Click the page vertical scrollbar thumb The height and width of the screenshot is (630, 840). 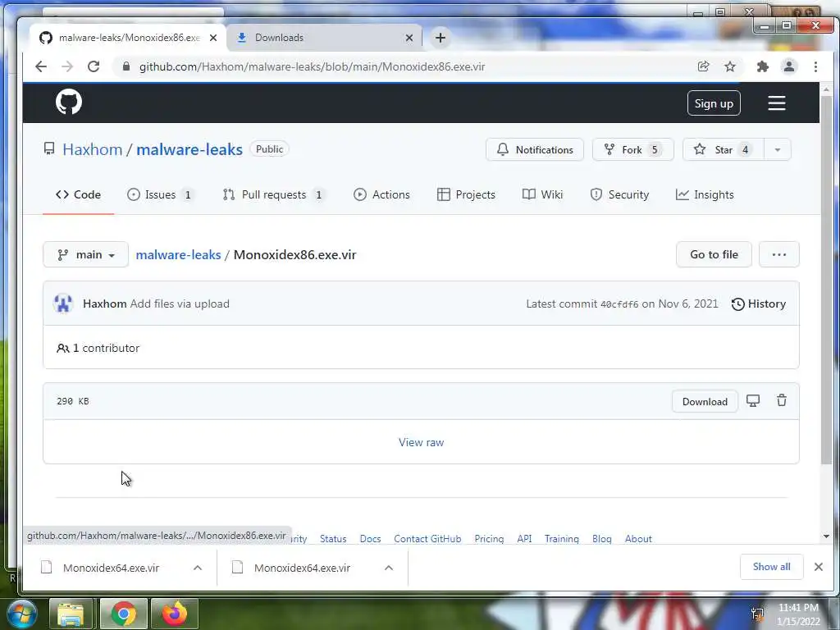coord(826,280)
